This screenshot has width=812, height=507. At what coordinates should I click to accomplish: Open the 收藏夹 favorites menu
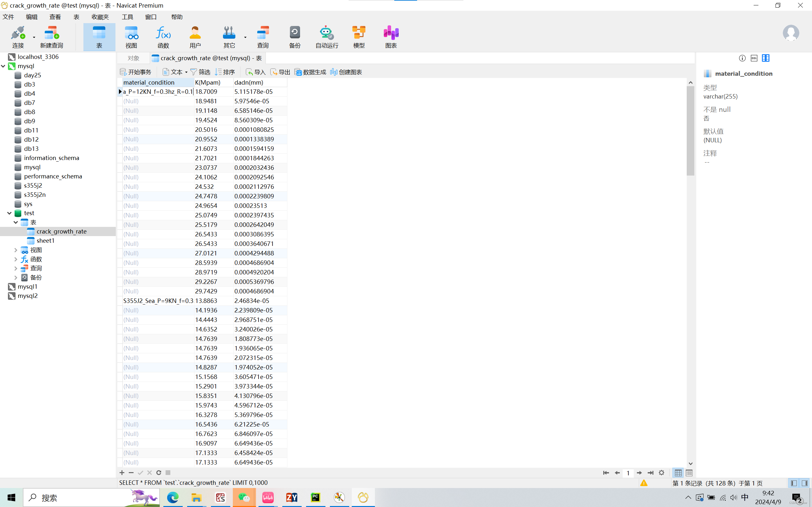100,17
